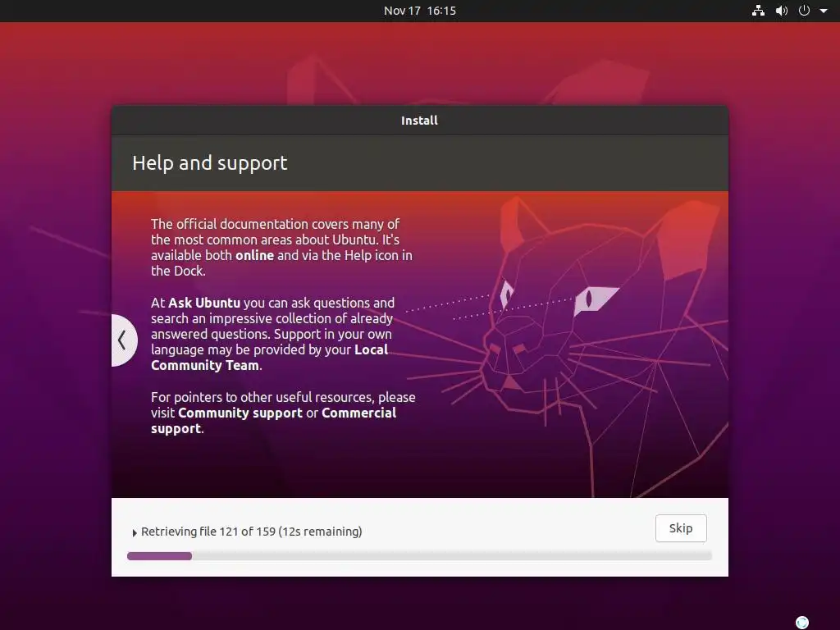The image size is (840, 630).
Task: Open the 'online' documentation link
Action: [255, 256]
